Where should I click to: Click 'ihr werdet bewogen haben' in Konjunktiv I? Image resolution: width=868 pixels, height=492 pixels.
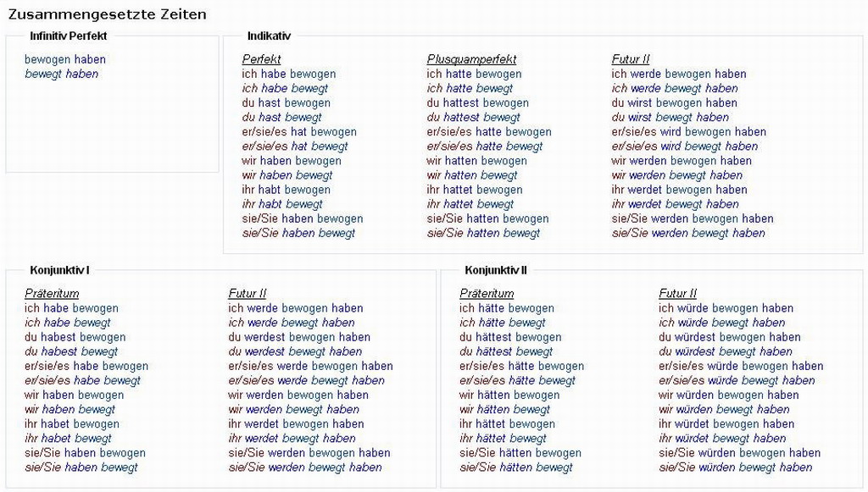[296, 423]
